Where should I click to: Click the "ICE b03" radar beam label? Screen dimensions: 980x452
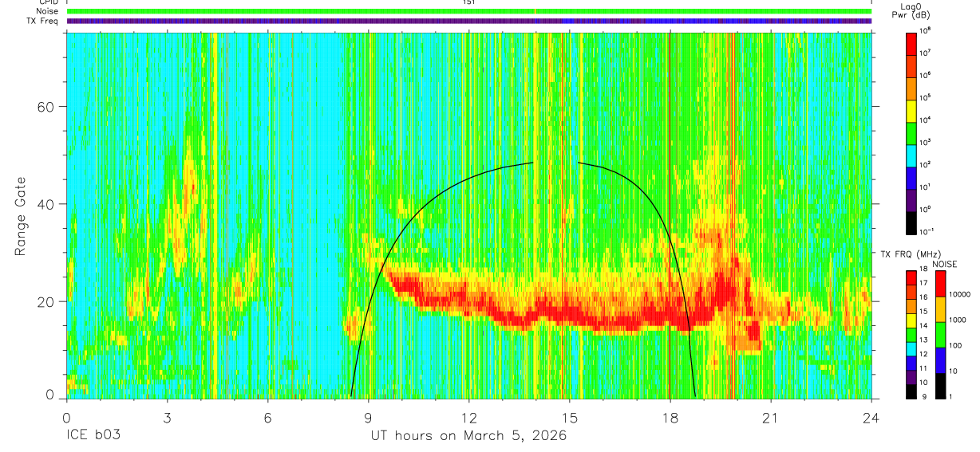[x=93, y=435]
